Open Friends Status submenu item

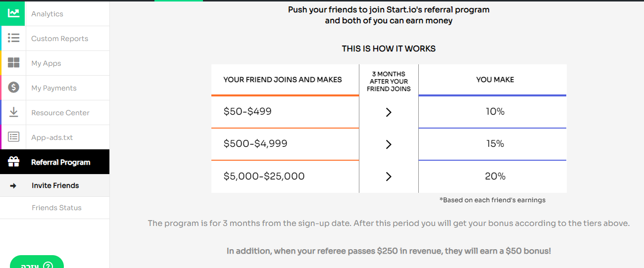(x=54, y=208)
